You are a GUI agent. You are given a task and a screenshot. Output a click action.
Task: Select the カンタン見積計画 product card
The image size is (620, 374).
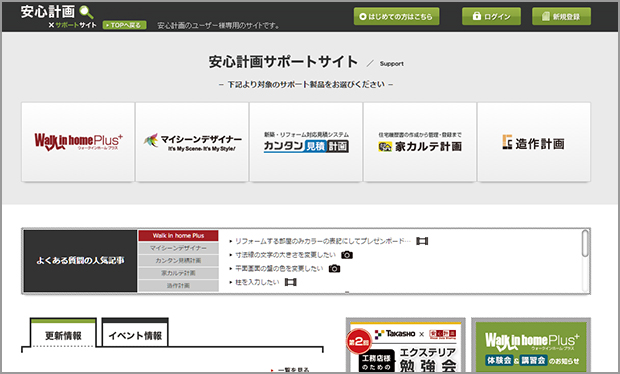pyautogui.click(x=306, y=142)
